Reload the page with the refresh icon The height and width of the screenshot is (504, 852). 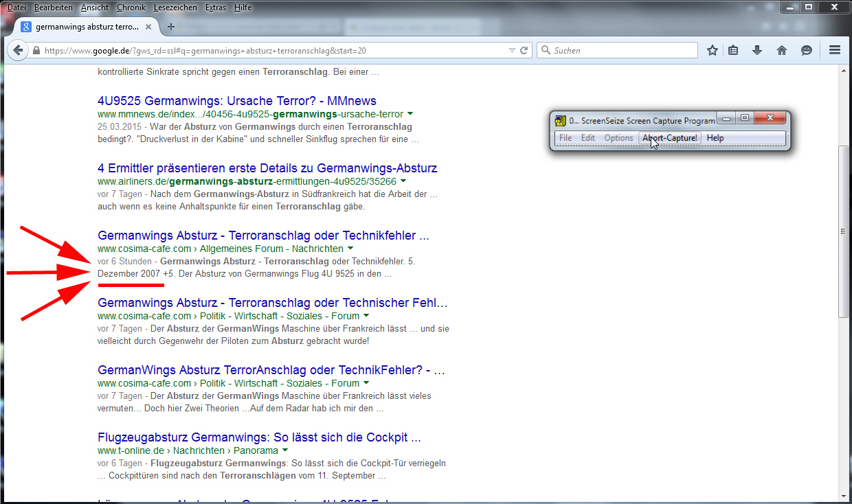click(524, 51)
